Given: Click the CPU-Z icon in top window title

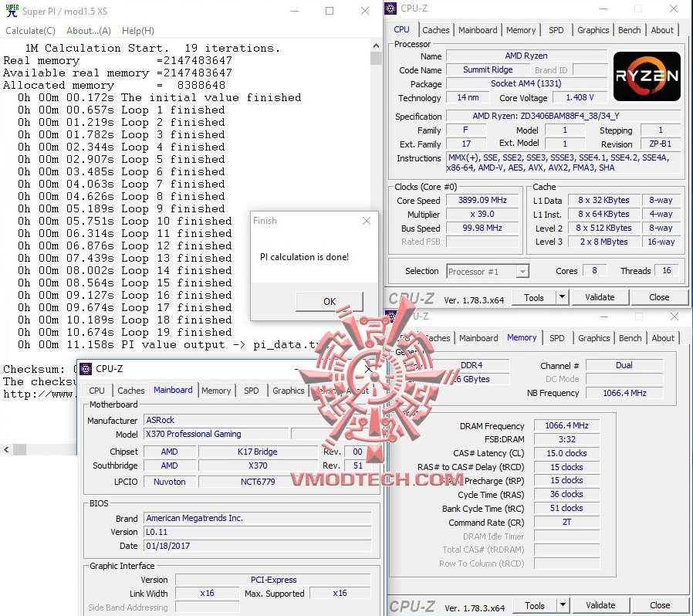Looking at the screenshot, I should 390,8.
